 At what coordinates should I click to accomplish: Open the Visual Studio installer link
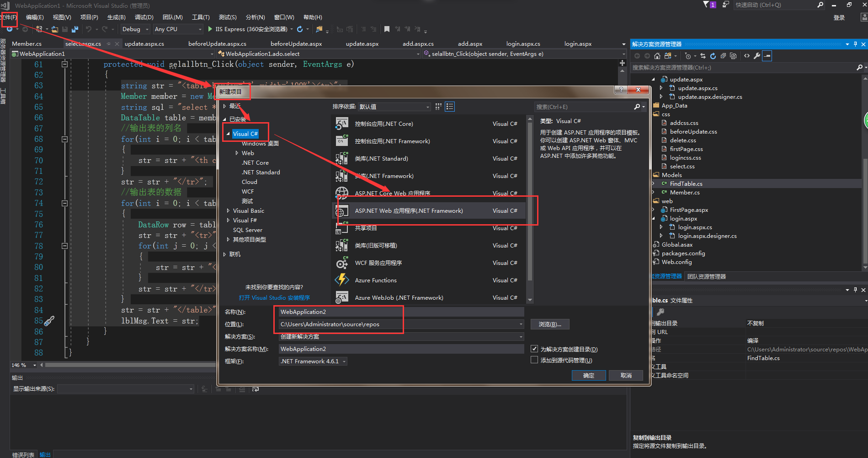[x=274, y=298]
